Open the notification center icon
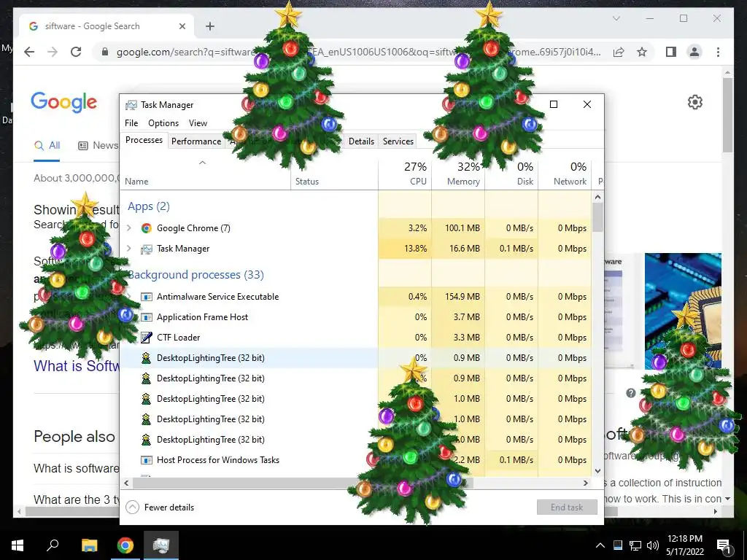The image size is (747, 560). (724, 545)
